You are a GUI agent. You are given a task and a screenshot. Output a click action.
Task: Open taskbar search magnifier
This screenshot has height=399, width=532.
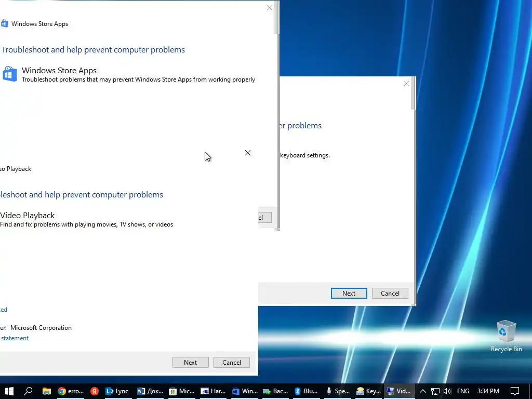tap(28, 391)
